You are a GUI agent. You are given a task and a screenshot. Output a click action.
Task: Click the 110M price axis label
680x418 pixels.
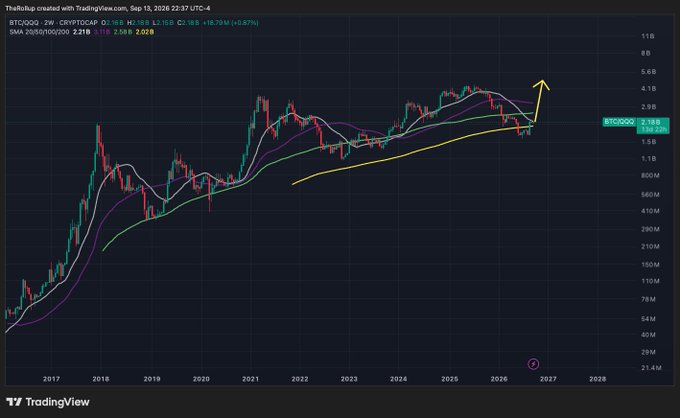pos(650,281)
